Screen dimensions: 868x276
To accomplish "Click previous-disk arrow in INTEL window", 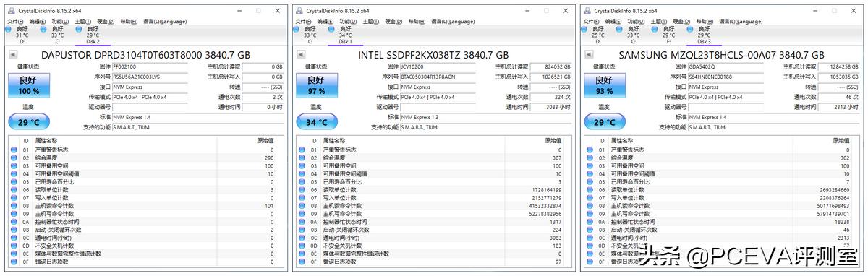I will click(x=300, y=55).
